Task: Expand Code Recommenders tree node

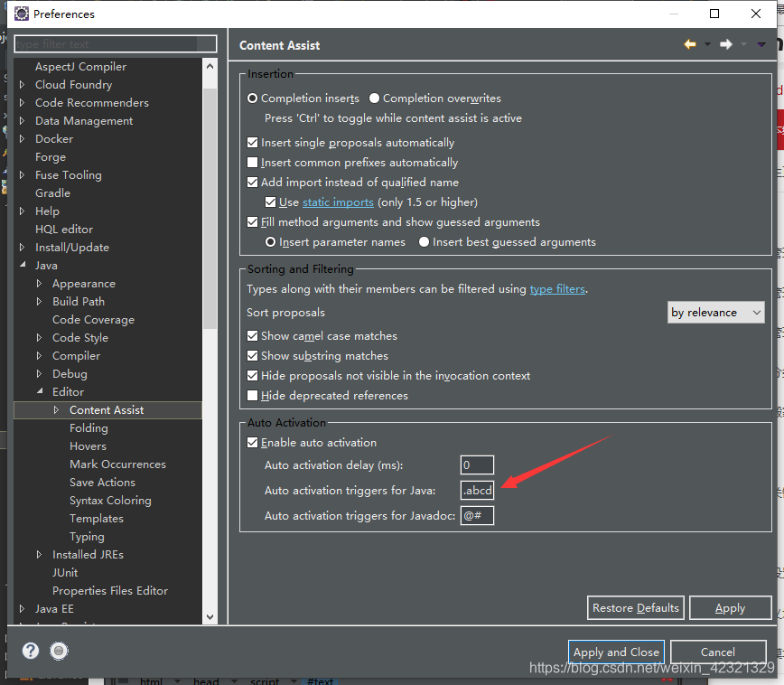Action: pos(22,103)
